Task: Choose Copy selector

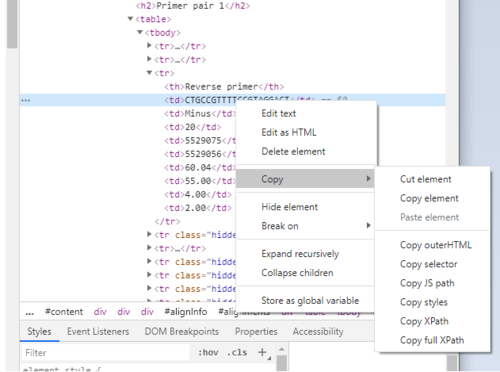Action: pyautogui.click(x=428, y=264)
